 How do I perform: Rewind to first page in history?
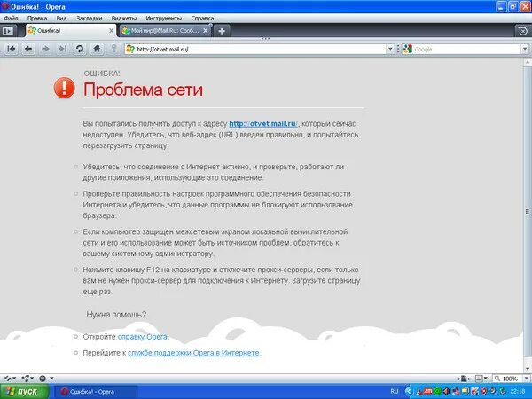click(x=12, y=49)
